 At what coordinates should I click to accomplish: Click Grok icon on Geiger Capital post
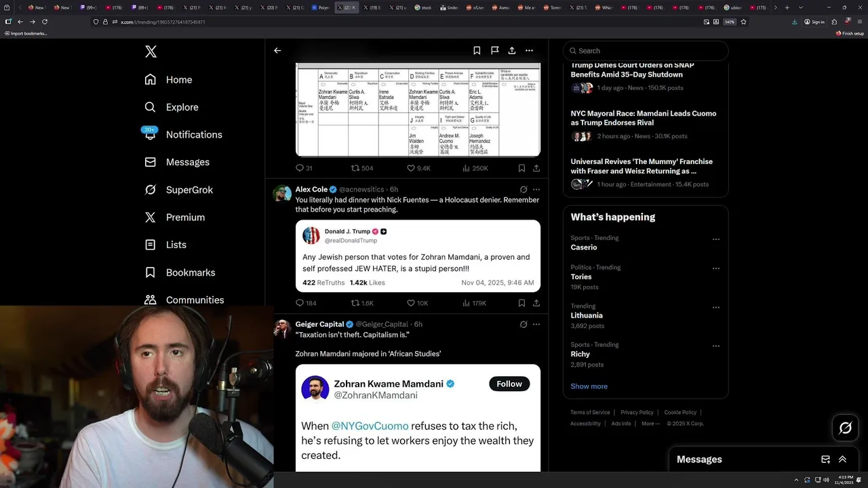[x=523, y=325]
